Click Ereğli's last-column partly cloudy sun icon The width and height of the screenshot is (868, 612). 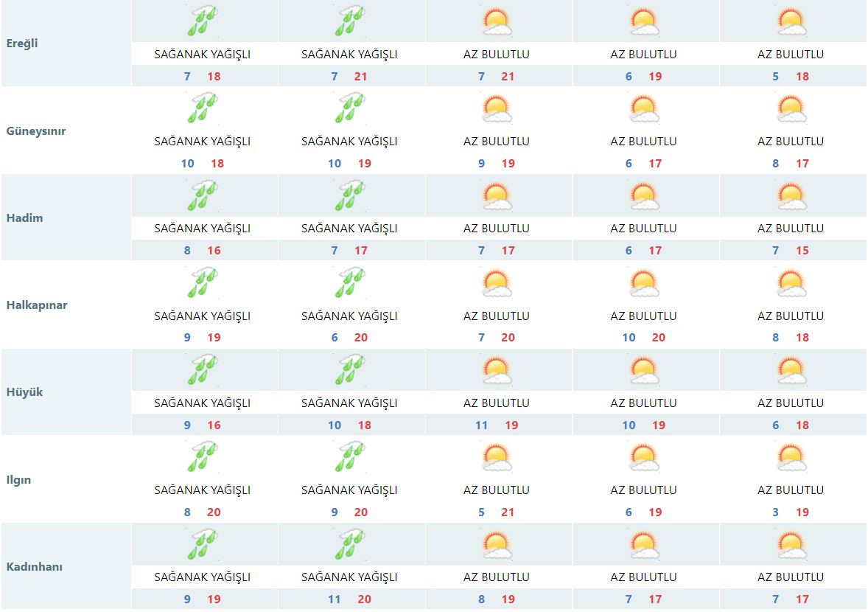(x=791, y=21)
